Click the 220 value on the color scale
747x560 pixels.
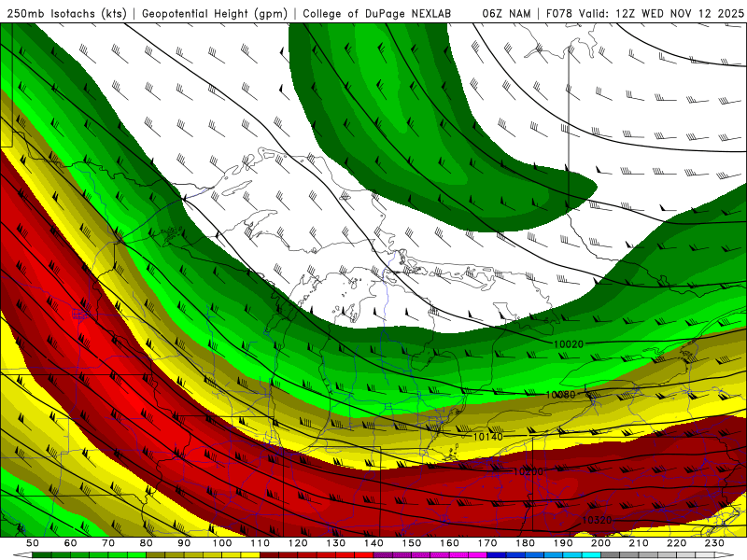(676, 543)
